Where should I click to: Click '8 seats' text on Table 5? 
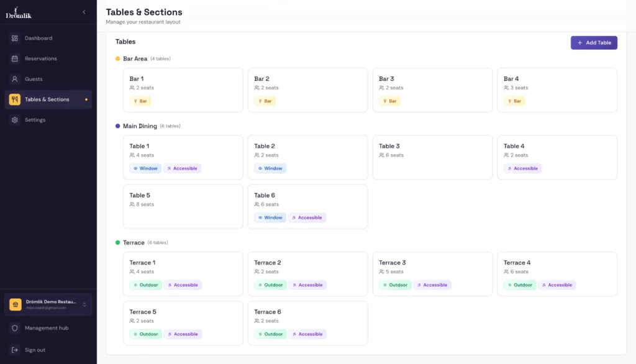pyautogui.click(x=145, y=204)
